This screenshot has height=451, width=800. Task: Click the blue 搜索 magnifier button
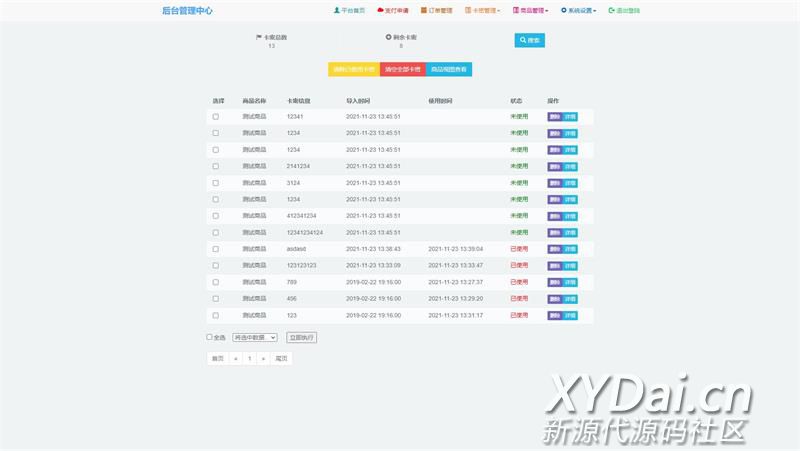click(x=529, y=40)
